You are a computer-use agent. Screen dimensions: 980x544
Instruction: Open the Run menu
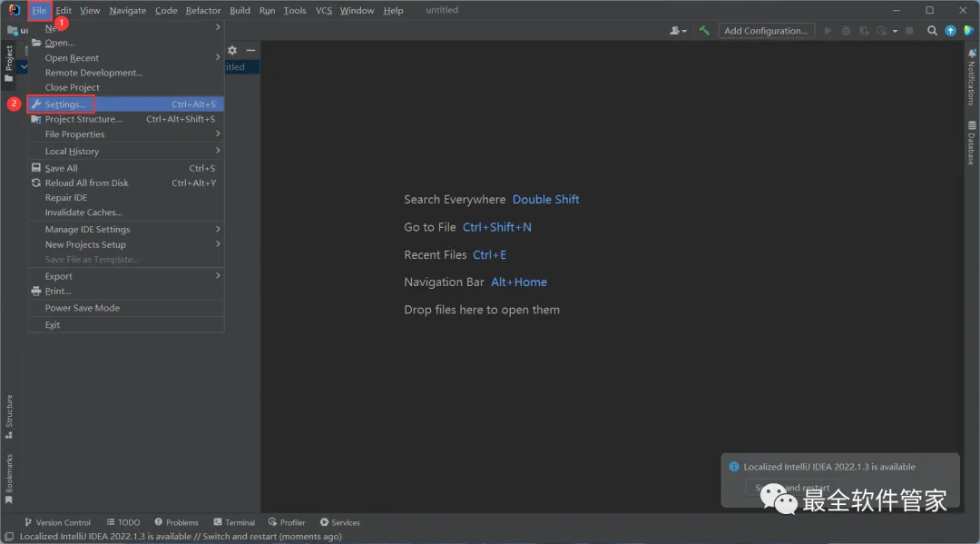click(x=267, y=11)
